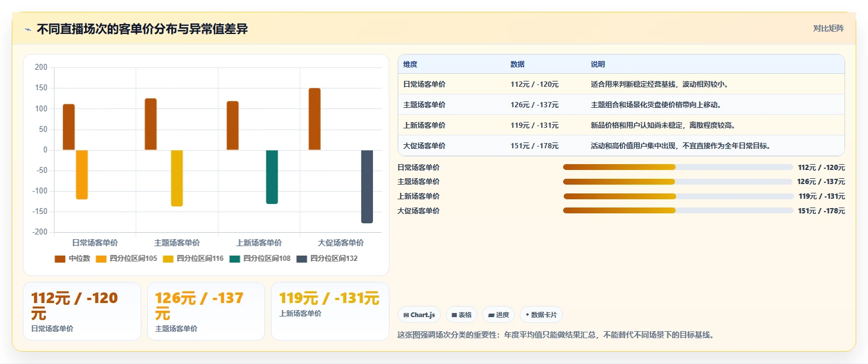Click the brown 日常场客单价 median bar in chart
Screen dimensions: 868x364
click(69, 127)
